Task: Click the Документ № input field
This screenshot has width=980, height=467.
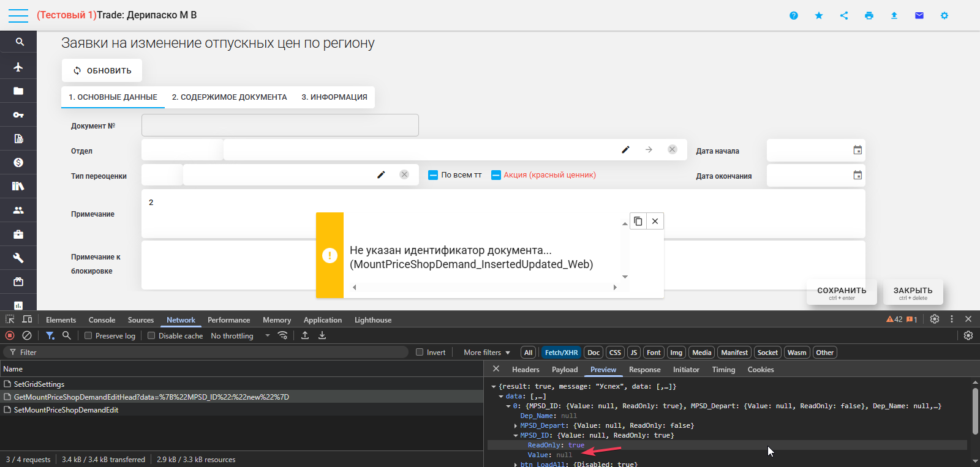Action: (280, 125)
